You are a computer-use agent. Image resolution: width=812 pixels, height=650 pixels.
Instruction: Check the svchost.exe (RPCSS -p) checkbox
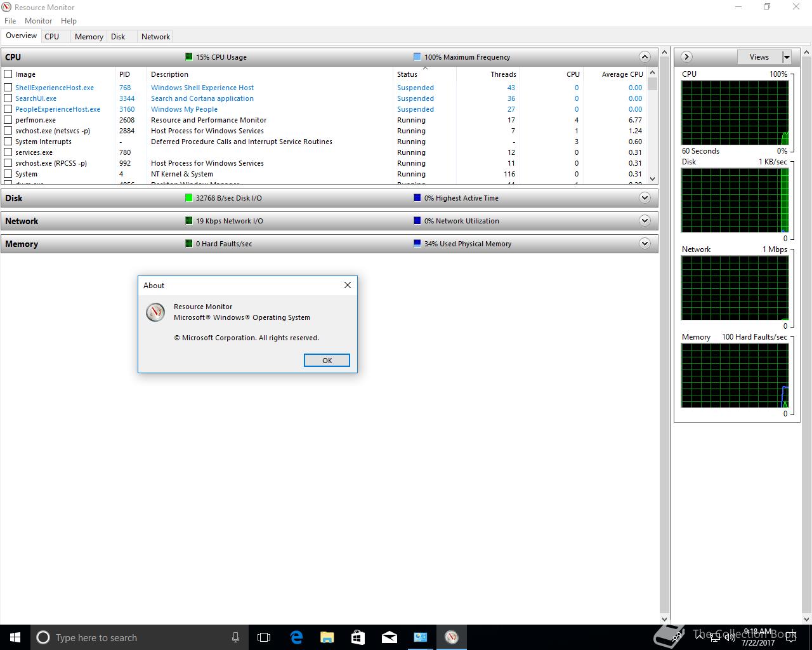click(x=8, y=163)
